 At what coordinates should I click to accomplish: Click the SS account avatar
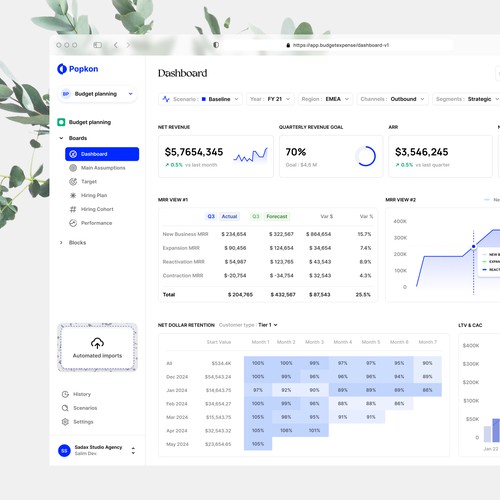pyautogui.click(x=64, y=450)
